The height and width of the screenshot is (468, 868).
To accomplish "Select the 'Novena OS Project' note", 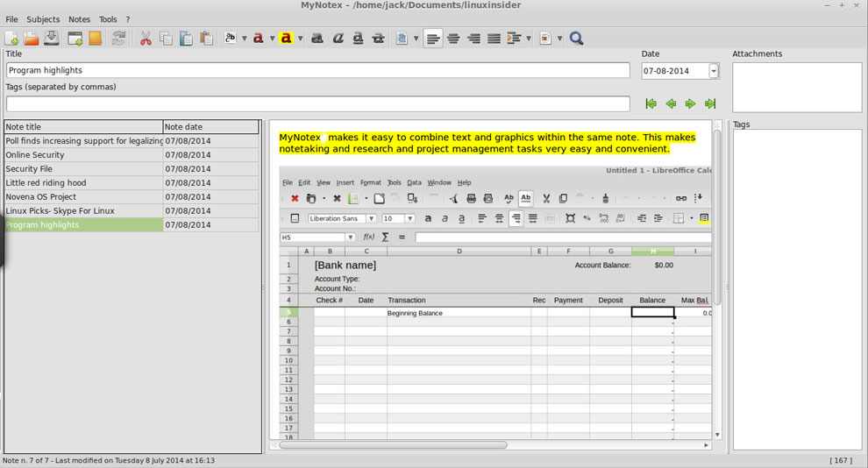I will point(132,197).
